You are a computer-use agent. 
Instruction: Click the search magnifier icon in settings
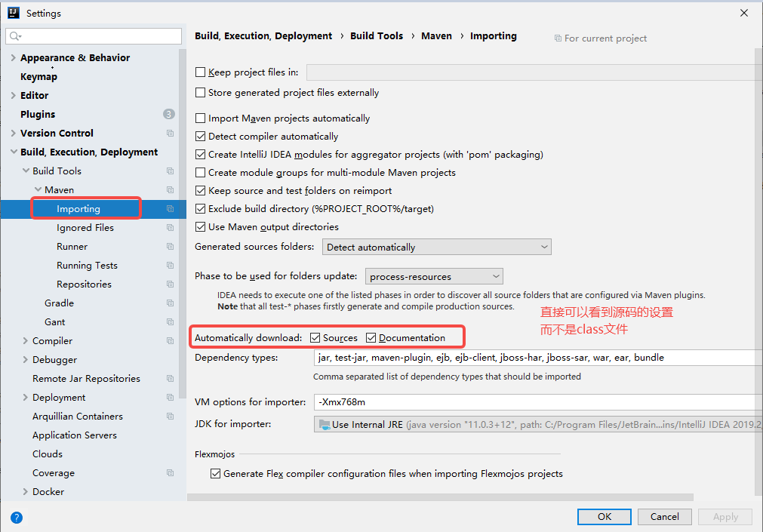click(x=15, y=36)
